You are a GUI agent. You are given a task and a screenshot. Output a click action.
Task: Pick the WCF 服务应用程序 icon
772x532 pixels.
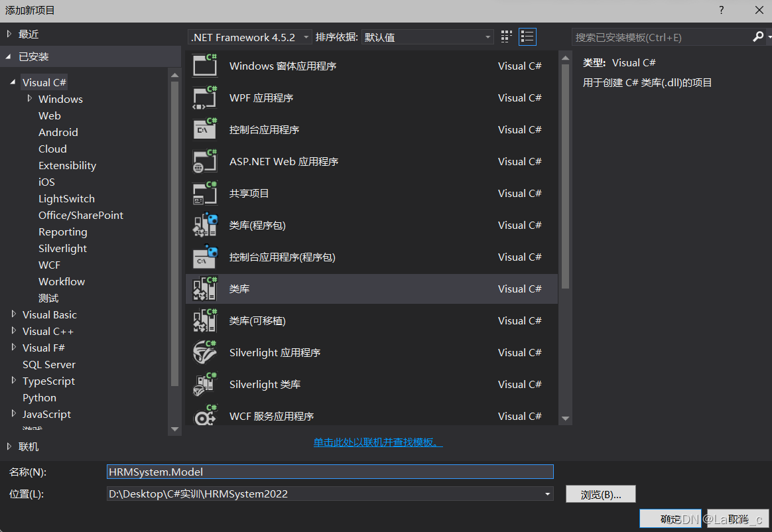tap(205, 415)
